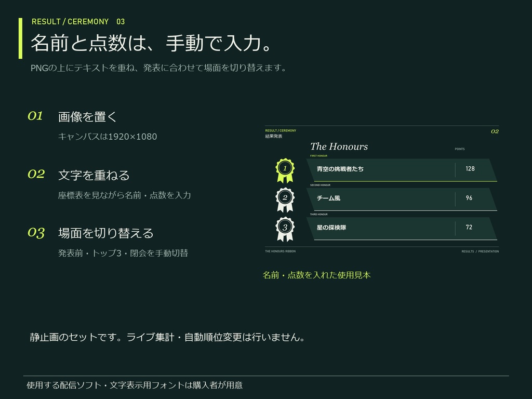532x399 pixels.
Task: Click the RESULTS / PRESENTATION footer text
Action: point(480,251)
